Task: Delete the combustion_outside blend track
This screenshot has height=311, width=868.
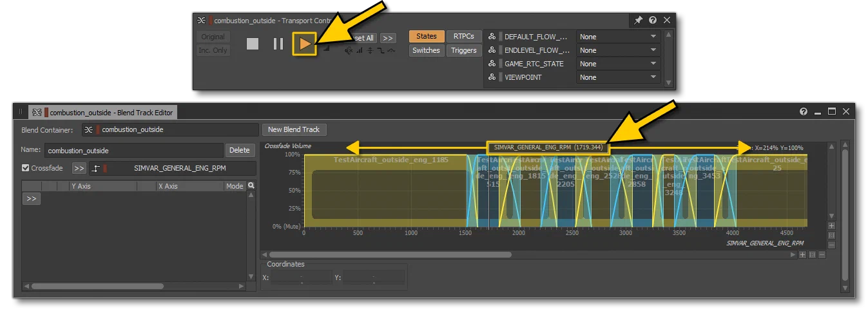Action: coord(239,150)
